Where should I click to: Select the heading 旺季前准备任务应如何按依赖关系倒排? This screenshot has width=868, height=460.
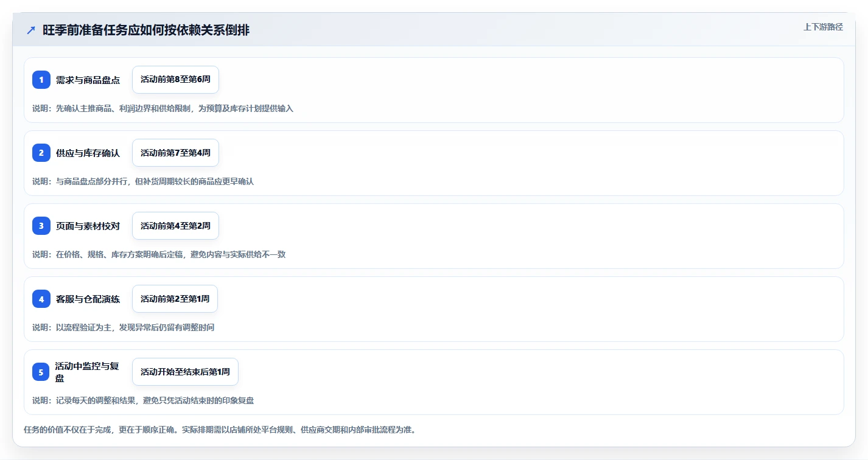click(146, 30)
